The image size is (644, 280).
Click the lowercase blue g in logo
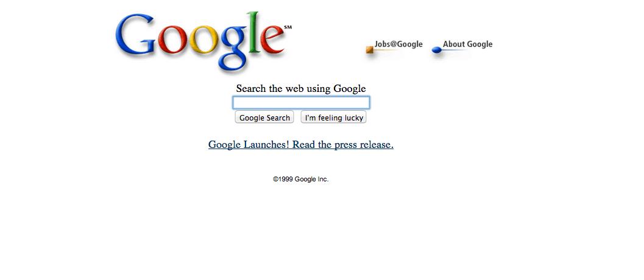click(x=233, y=47)
